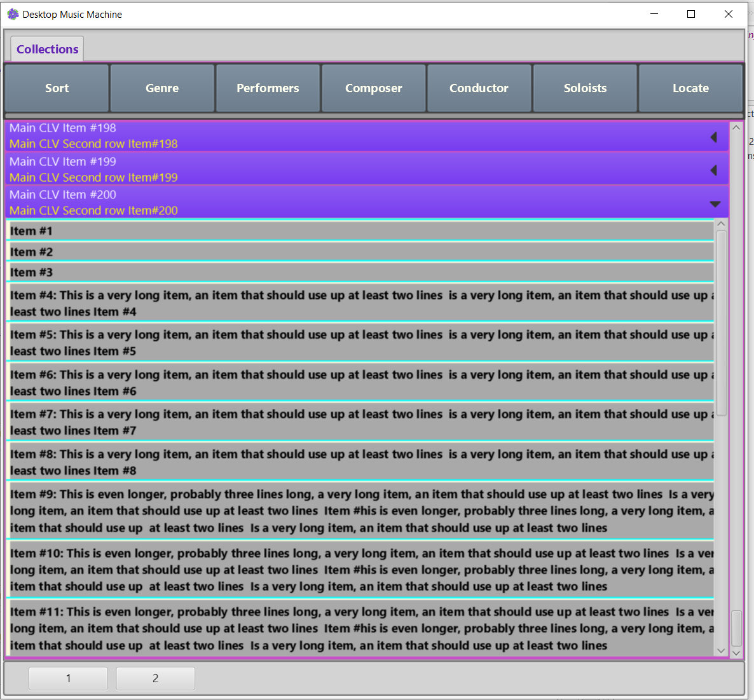Click outer list scroll-up arrow
This screenshot has height=700, width=754.
pos(736,128)
